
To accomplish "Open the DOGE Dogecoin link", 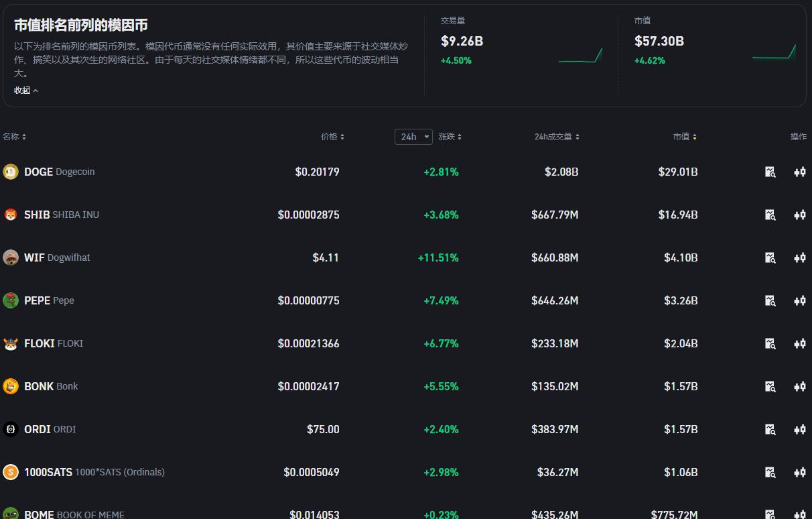I will pos(60,172).
